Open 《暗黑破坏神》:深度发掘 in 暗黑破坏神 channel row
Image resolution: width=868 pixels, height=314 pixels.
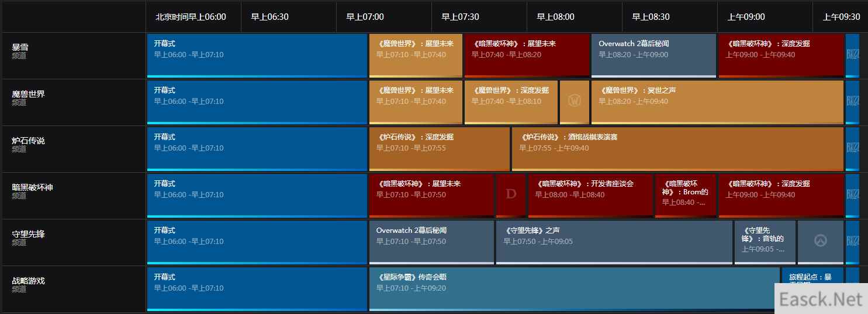781,196
